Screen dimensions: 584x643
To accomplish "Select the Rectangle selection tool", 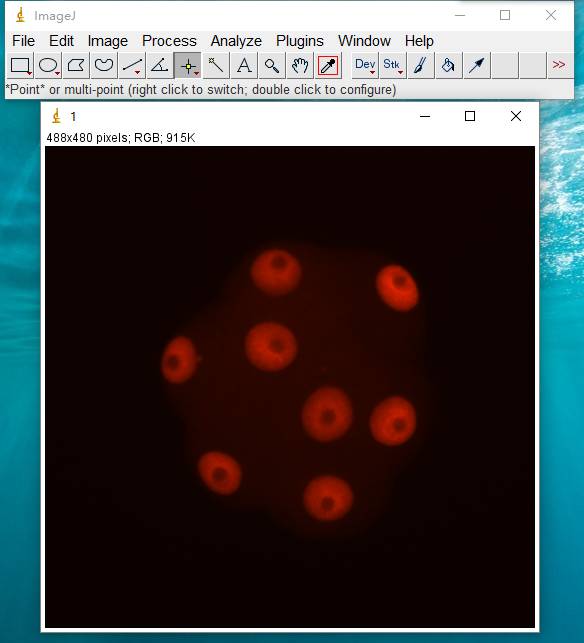I will 20,65.
